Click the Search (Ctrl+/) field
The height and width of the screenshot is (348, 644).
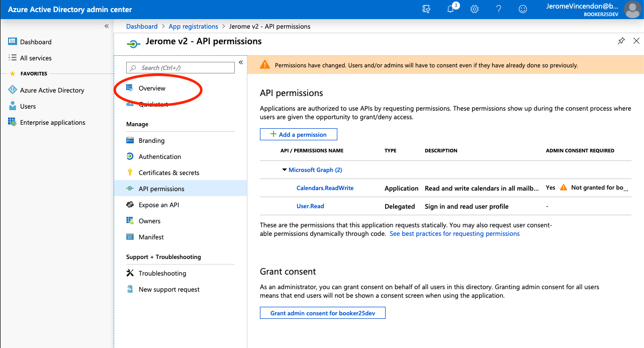tap(180, 67)
